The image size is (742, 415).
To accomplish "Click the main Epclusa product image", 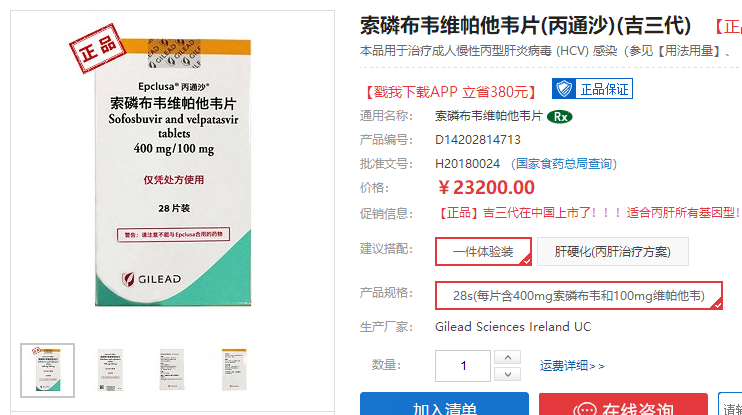I will 173,172.
